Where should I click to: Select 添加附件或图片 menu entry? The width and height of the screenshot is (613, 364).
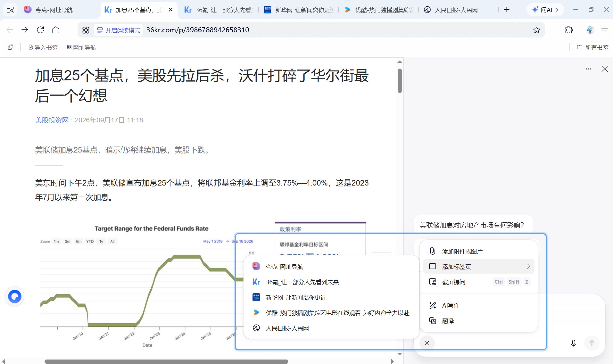tap(478, 251)
